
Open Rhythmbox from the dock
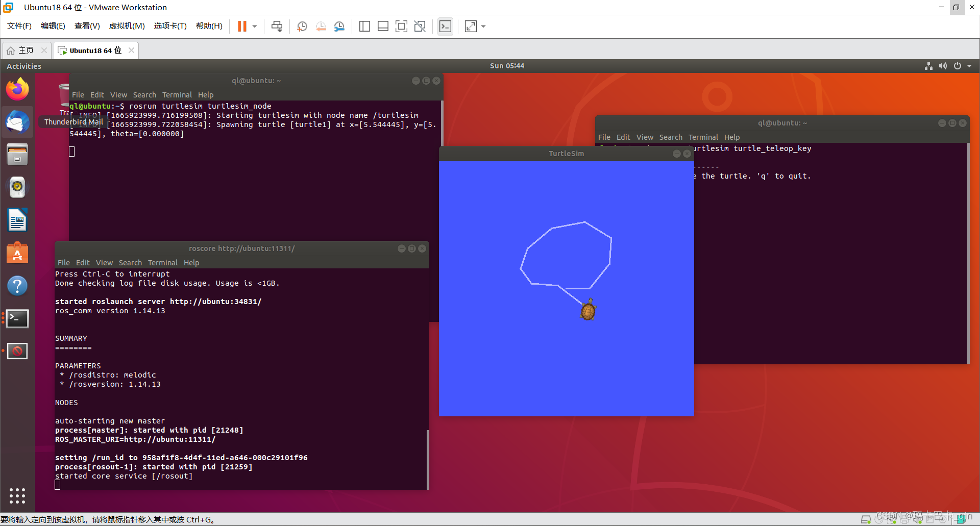click(x=17, y=187)
